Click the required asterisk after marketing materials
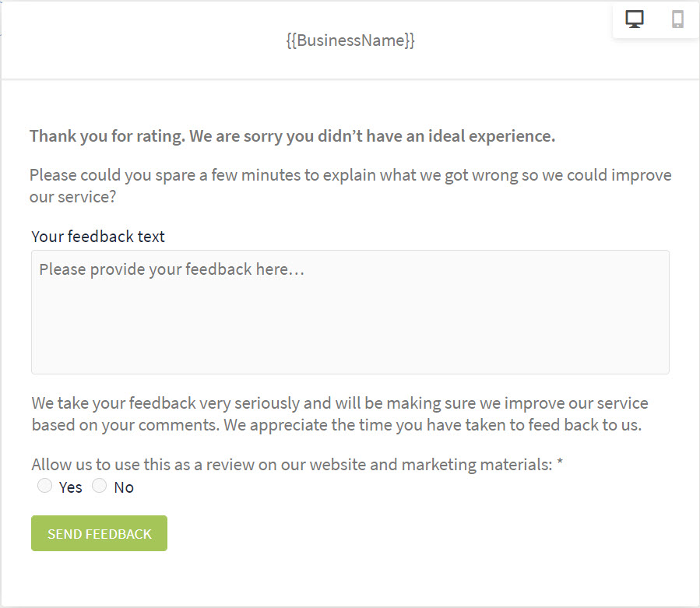This screenshot has width=700, height=608. [560, 462]
